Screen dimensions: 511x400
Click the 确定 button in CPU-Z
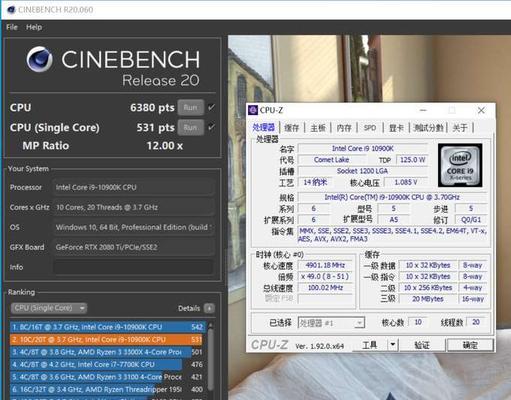click(x=470, y=345)
